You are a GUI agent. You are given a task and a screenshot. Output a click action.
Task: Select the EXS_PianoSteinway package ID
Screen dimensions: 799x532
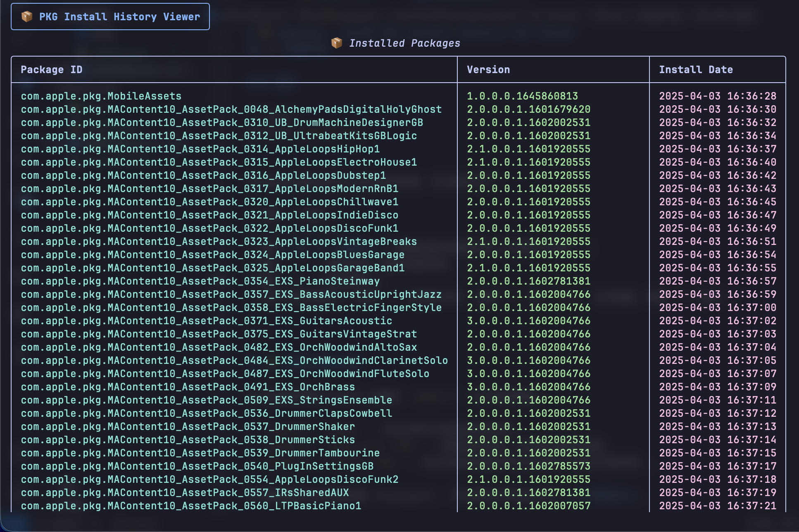(200, 281)
